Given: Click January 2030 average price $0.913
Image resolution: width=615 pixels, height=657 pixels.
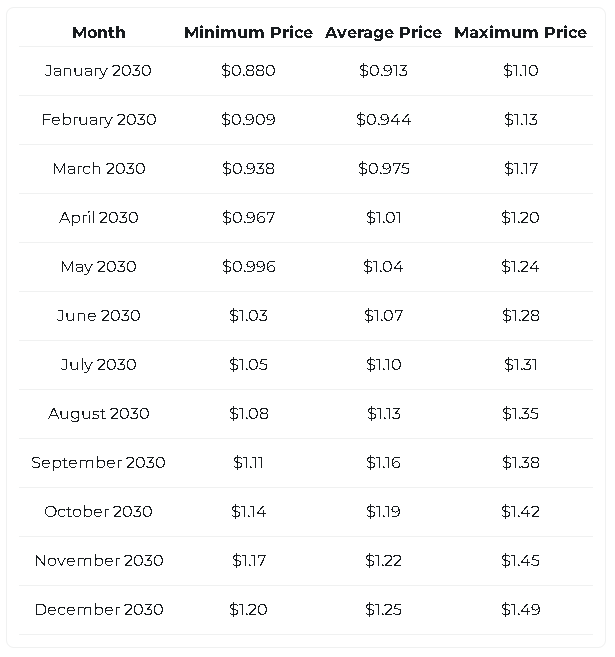Looking at the screenshot, I should 383,71.
